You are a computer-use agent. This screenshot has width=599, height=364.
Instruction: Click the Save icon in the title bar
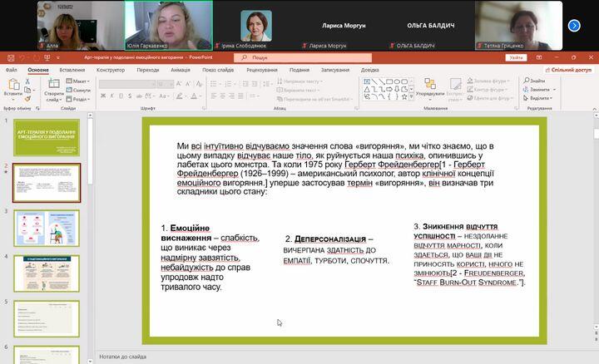(11, 58)
